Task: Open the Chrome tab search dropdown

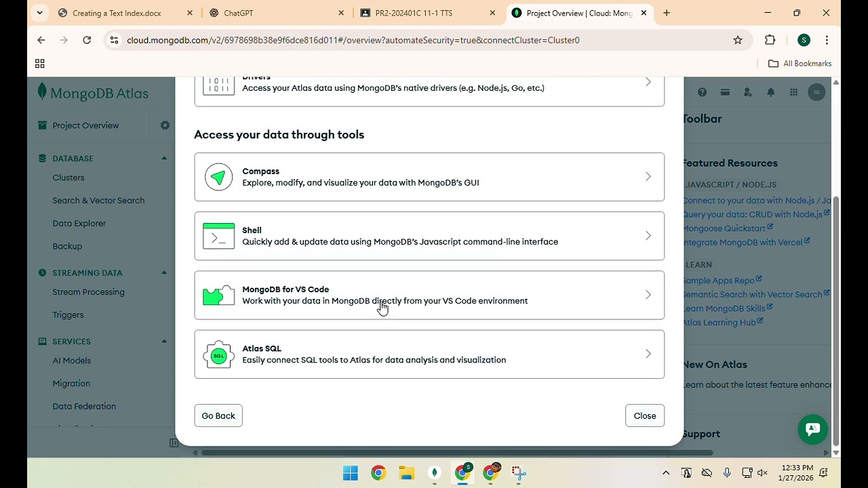Action: pyautogui.click(x=39, y=13)
